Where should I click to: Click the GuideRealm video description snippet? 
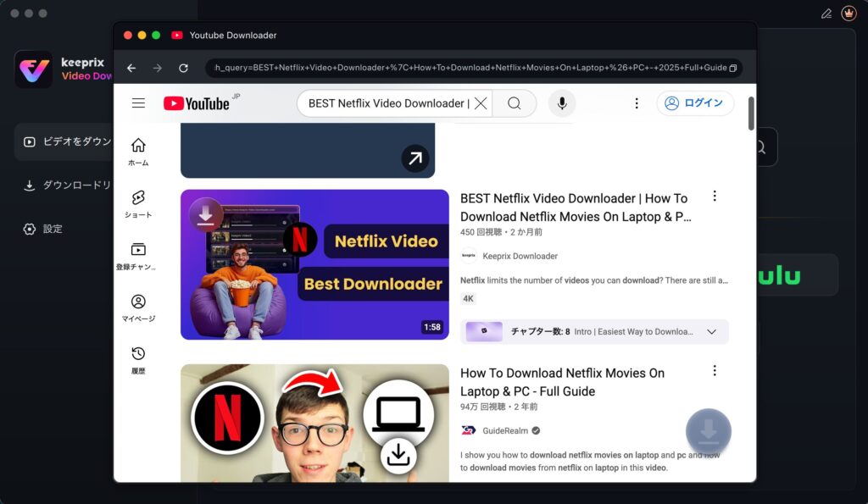[x=590, y=462]
